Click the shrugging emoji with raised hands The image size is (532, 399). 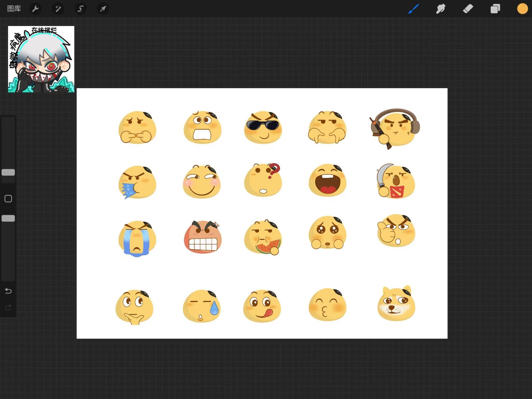click(x=327, y=127)
